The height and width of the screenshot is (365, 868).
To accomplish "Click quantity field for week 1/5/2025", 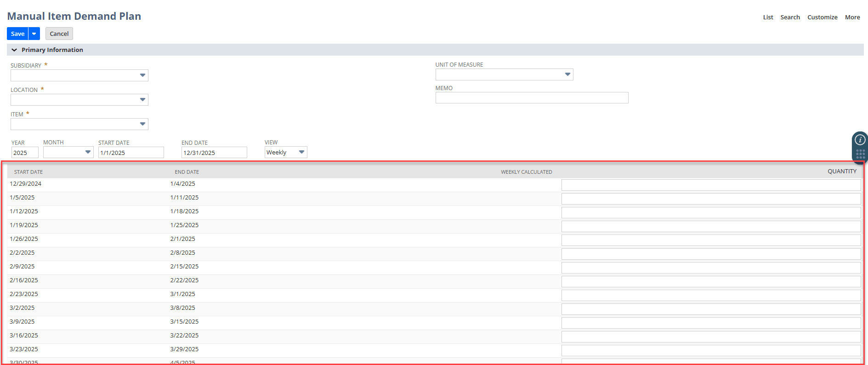I will pos(711,199).
